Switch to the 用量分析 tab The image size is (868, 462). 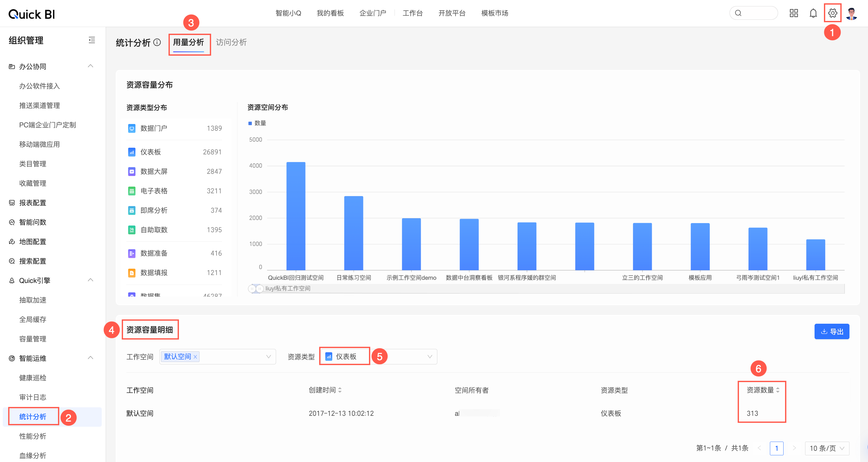coord(188,42)
